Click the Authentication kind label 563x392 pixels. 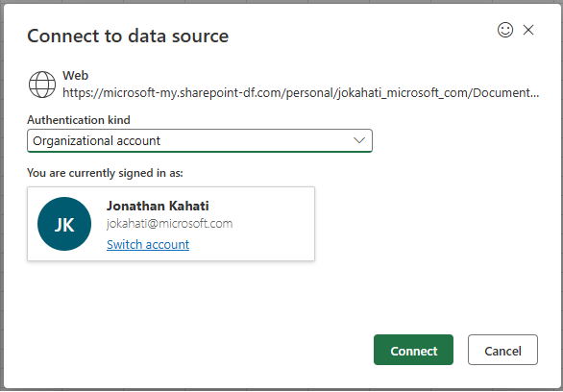[x=79, y=119]
